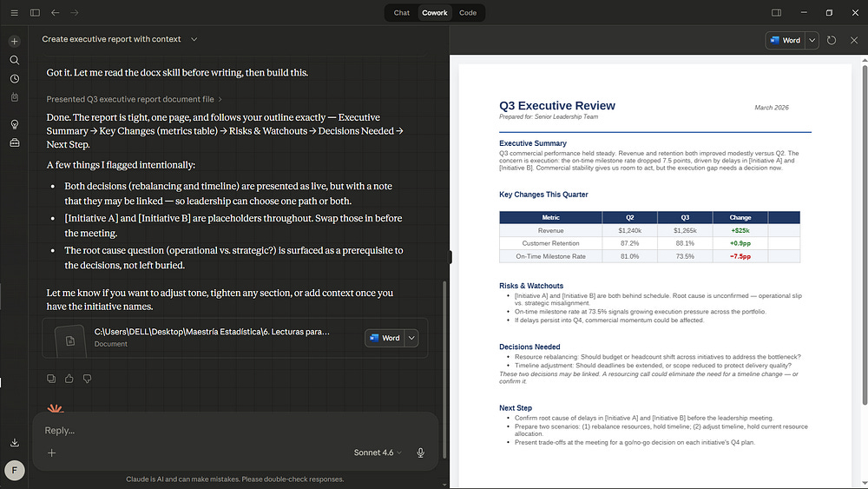Click the 'Metric' table header cell

[x=550, y=218]
